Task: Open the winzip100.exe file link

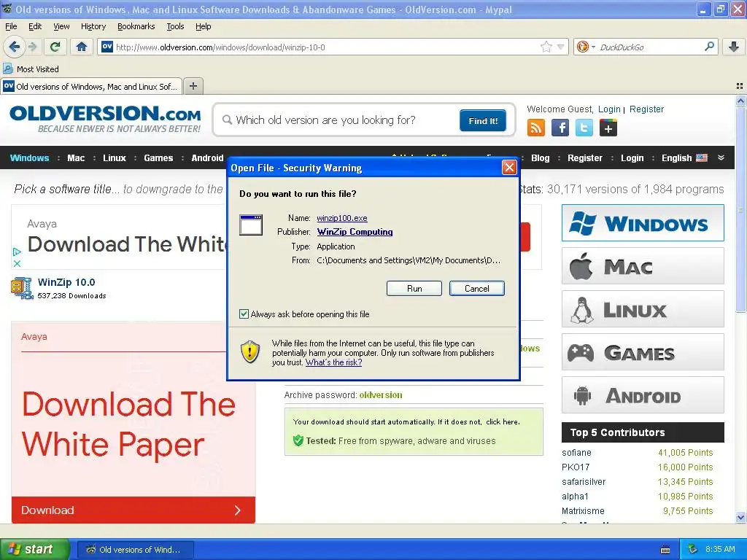Action: pyautogui.click(x=341, y=218)
